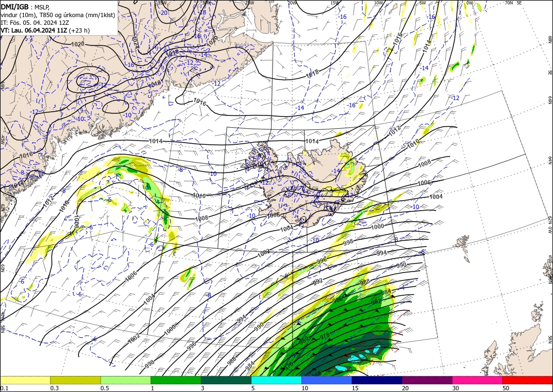The height and width of the screenshot is (392, 553).
Task: Click the '1024' isobar label over Greenland
Action: point(135,42)
